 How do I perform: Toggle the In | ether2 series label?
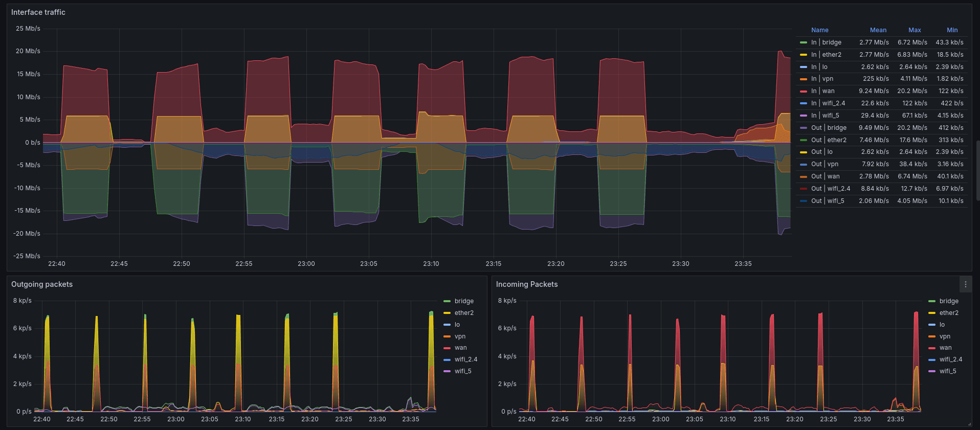[x=826, y=55]
